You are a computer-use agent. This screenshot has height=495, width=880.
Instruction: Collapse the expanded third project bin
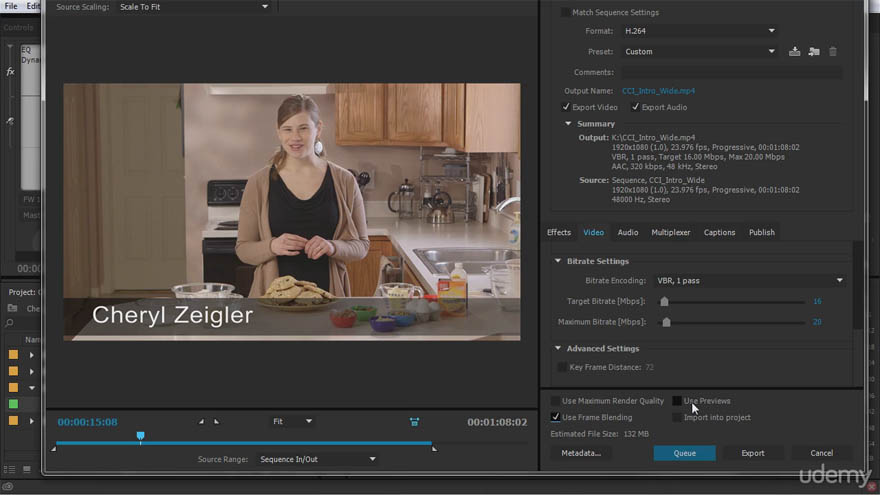coord(32,388)
